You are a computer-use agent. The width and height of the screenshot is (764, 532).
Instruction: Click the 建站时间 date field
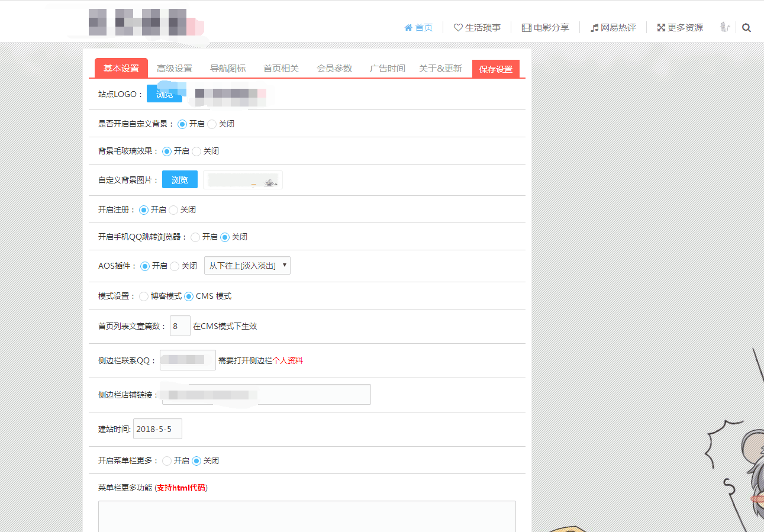click(157, 428)
